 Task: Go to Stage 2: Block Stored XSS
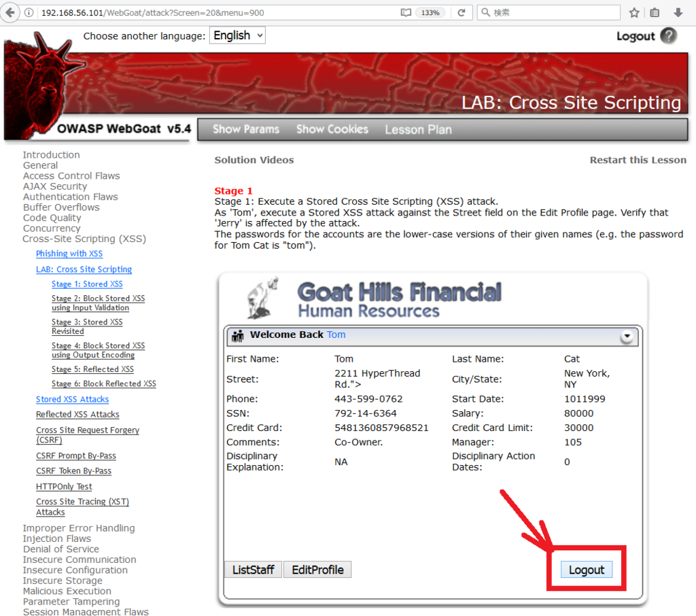pyautogui.click(x=98, y=303)
